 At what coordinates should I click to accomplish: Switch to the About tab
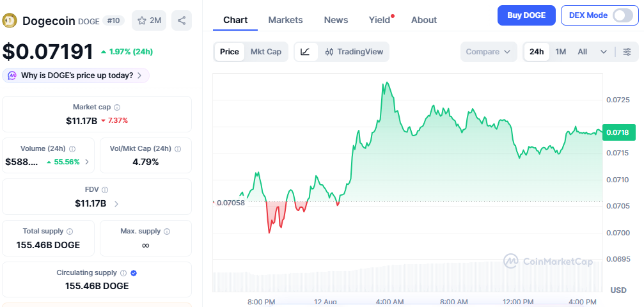point(424,20)
